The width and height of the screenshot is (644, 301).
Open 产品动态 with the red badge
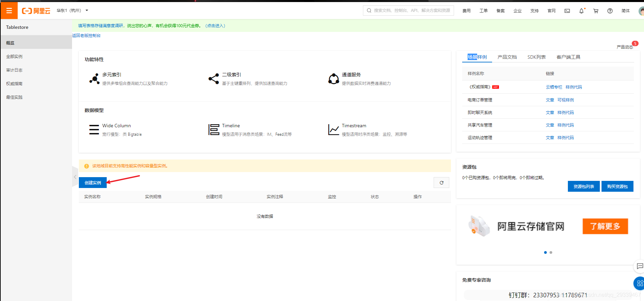pos(625,47)
